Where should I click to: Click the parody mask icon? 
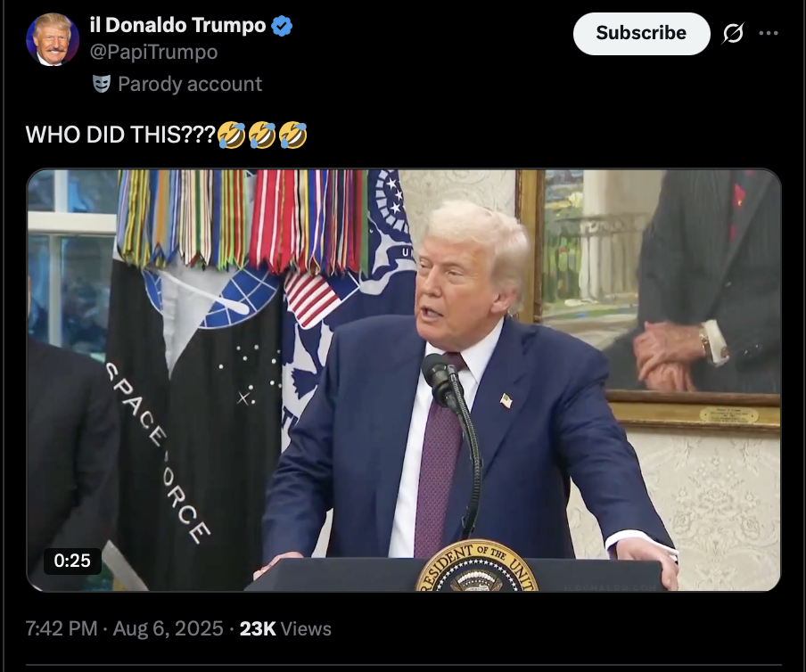point(102,84)
